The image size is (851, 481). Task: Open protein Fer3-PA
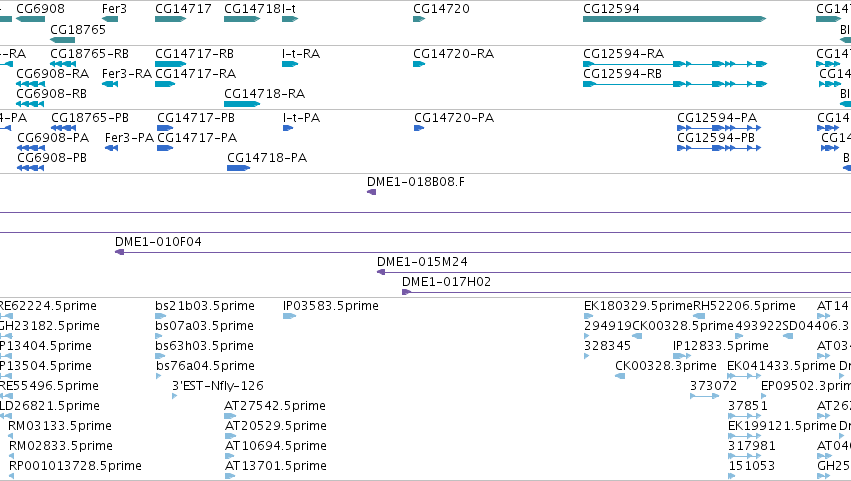[x=129, y=137]
